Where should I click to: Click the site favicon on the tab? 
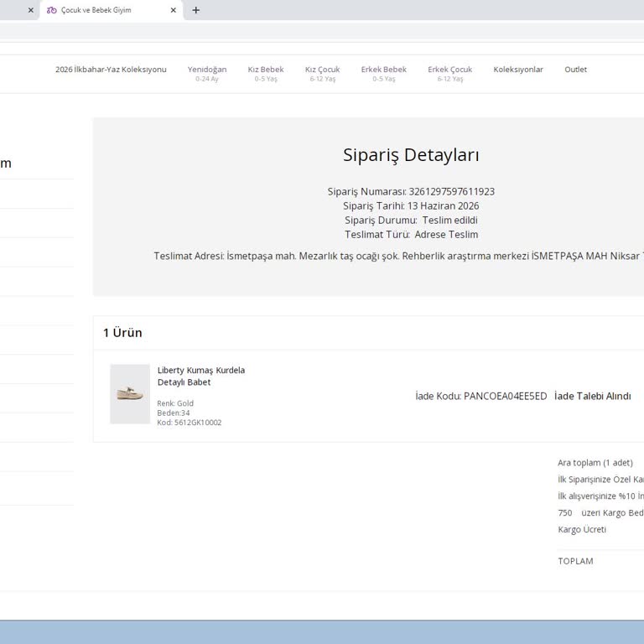pos(51,10)
